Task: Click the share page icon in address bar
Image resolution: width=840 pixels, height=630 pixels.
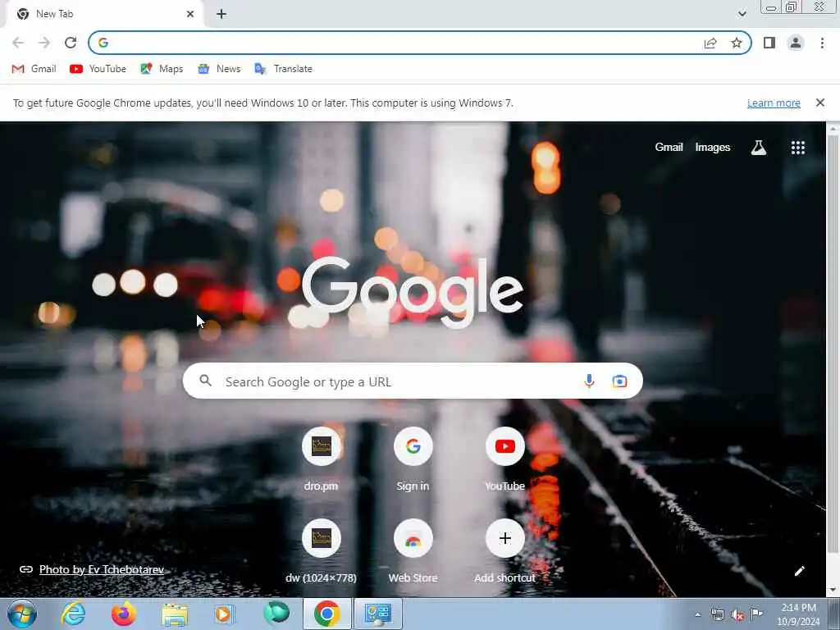Action: coord(710,43)
